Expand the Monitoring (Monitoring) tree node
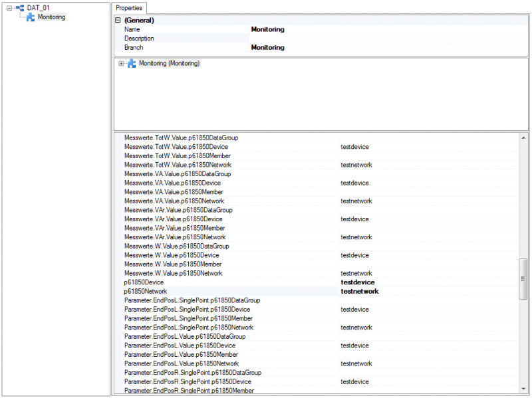The image size is (532, 398). (121, 63)
